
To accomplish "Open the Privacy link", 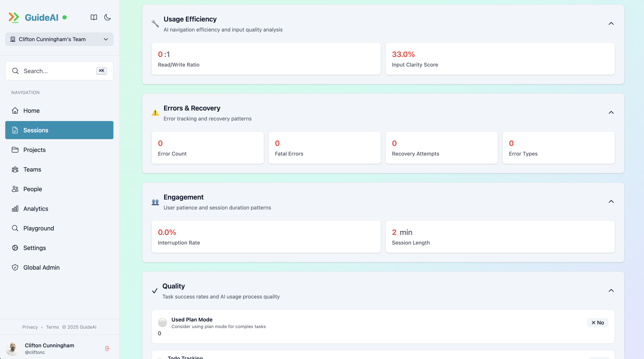I will tap(30, 327).
